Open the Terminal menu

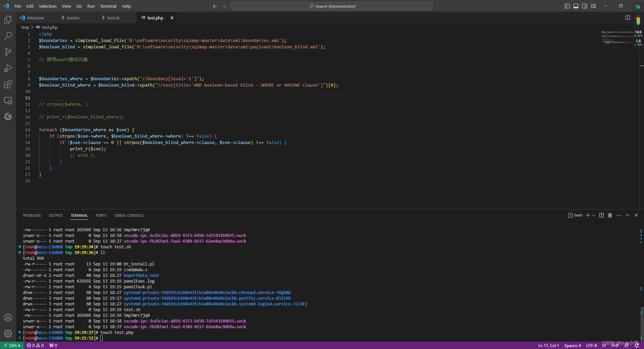(108, 6)
